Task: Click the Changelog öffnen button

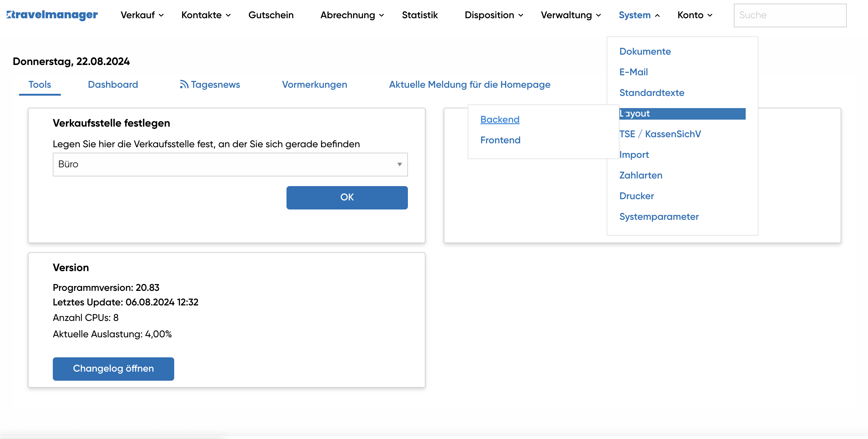Action: (113, 369)
